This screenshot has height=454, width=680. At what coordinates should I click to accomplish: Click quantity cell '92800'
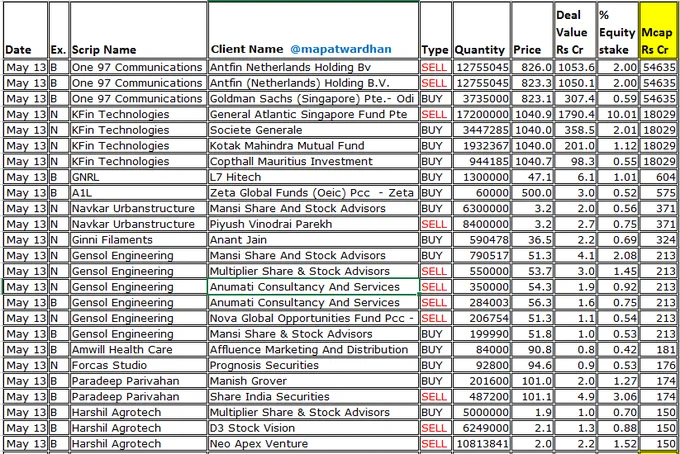click(481, 365)
